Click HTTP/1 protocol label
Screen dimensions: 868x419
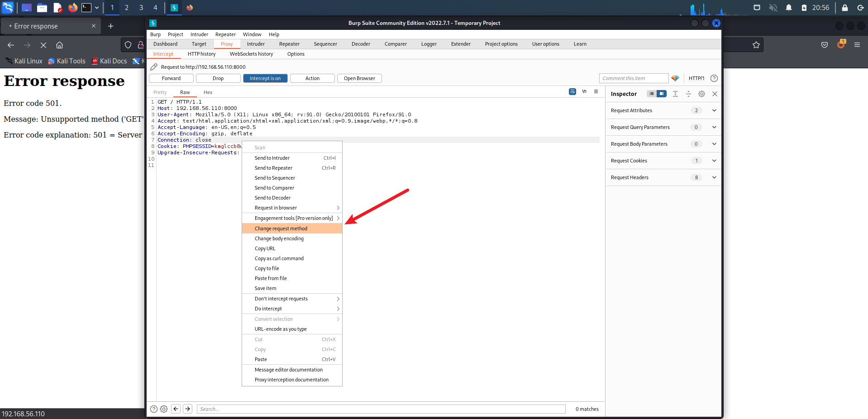(x=696, y=78)
